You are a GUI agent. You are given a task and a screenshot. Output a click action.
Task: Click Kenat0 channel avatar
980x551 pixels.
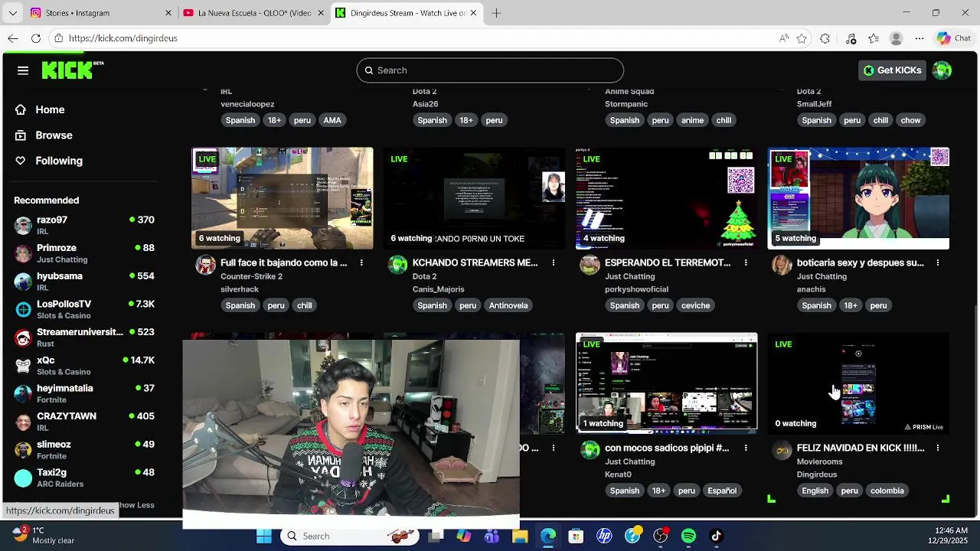590,450
